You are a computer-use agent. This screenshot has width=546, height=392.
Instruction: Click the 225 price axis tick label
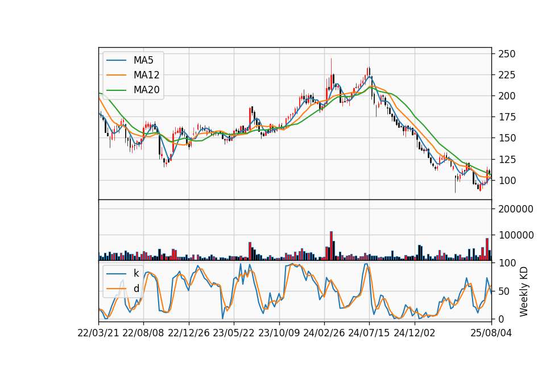tap(507, 75)
